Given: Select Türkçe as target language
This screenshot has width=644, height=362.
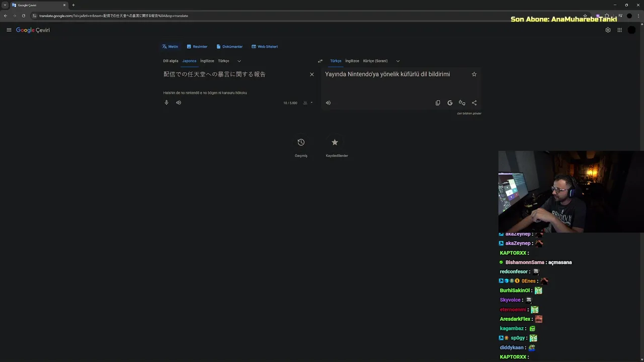Looking at the screenshot, I should 336,61.
